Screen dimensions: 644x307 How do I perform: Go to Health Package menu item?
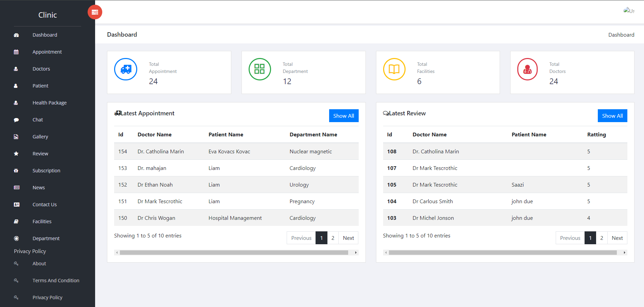pos(49,103)
